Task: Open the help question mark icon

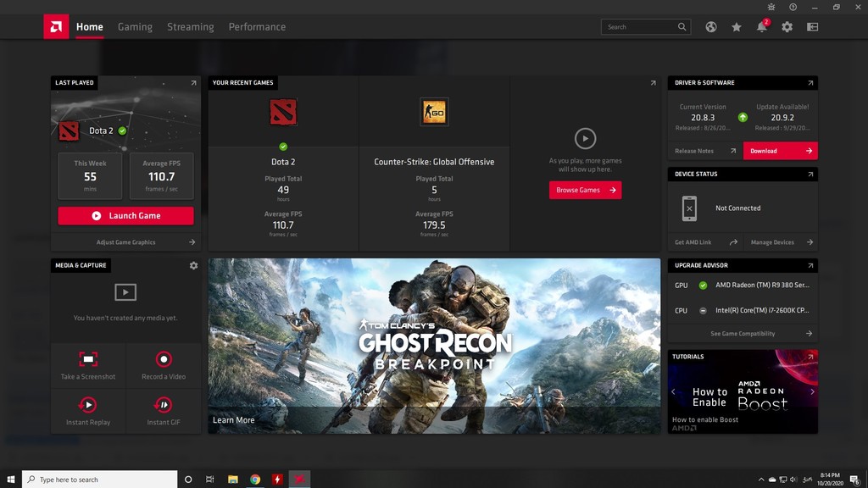Action: click(x=793, y=7)
